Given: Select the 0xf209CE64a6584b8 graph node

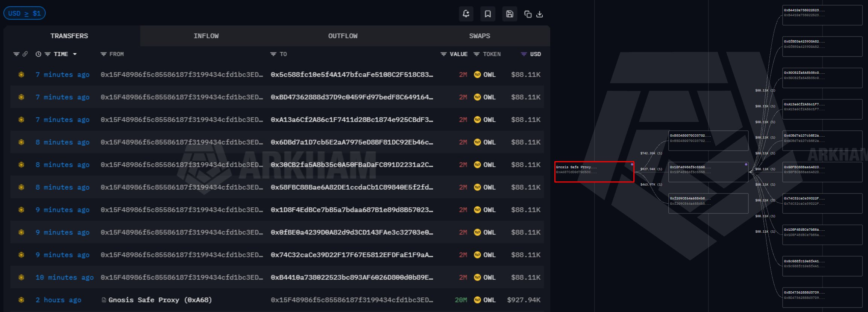Looking at the screenshot, I should pyautogui.click(x=708, y=203).
